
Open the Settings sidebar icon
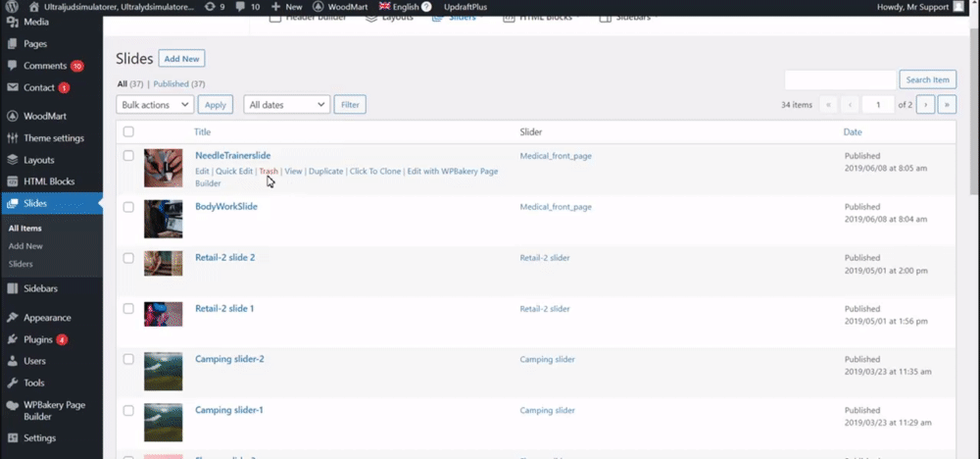(x=13, y=437)
